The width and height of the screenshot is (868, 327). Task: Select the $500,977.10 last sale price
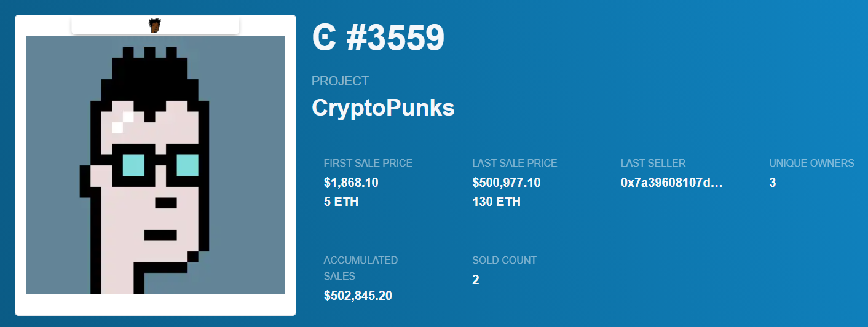pos(506,183)
